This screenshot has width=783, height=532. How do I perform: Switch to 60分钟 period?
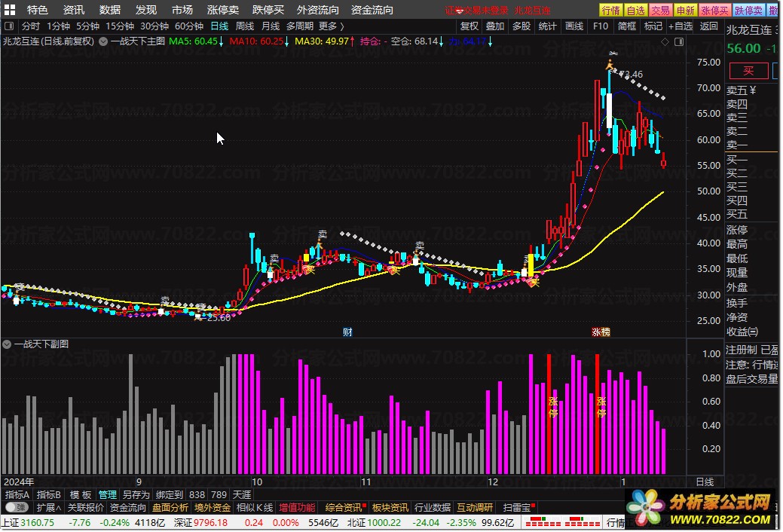click(x=189, y=26)
